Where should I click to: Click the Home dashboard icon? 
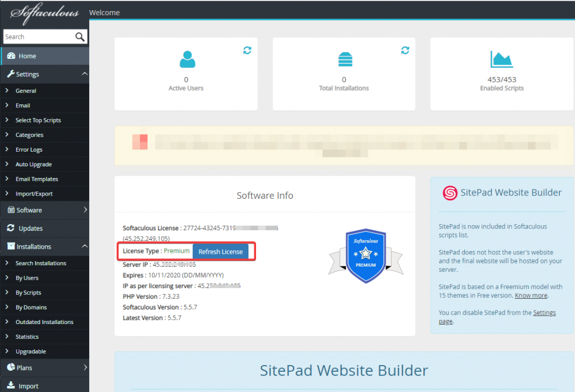[11, 56]
